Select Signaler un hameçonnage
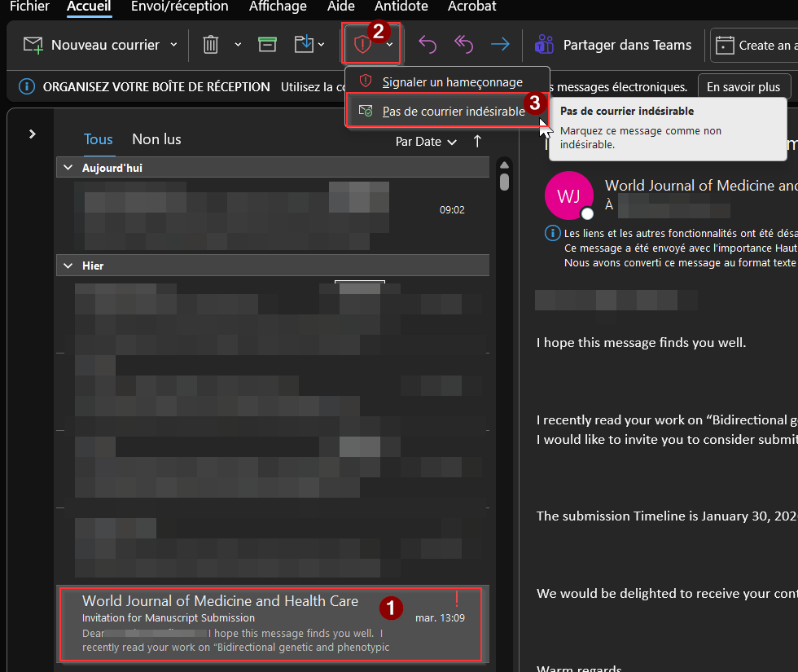This screenshot has width=798, height=672. [x=452, y=82]
